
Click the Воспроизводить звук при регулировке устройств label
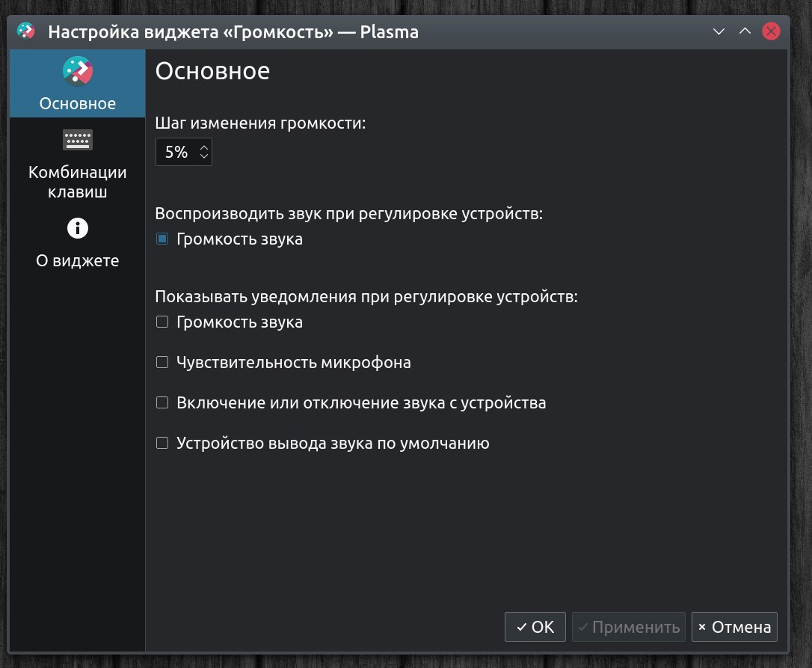(349, 213)
